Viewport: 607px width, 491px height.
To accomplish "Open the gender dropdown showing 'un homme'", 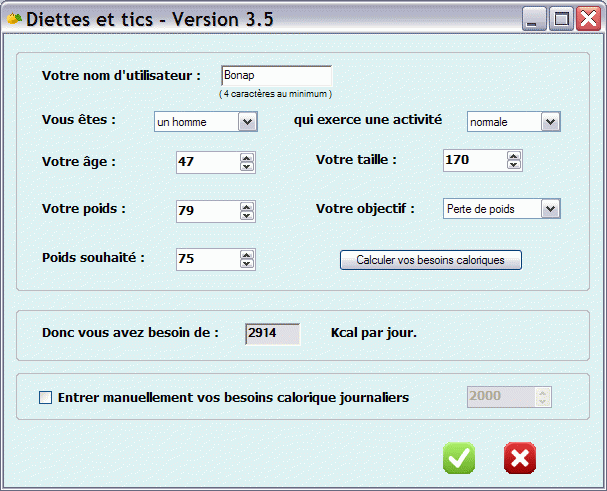I will coord(247,121).
